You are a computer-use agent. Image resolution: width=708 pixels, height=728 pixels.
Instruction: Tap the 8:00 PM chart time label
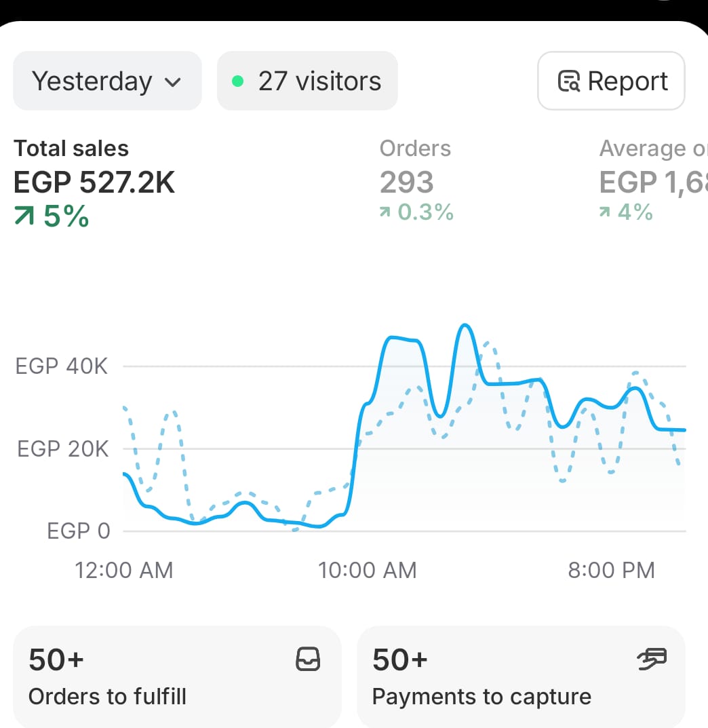(611, 570)
